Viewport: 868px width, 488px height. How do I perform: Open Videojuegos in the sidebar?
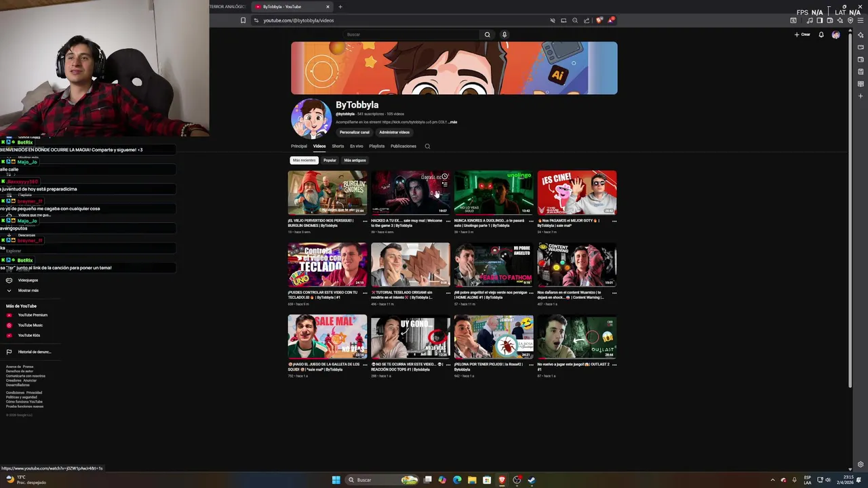click(x=28, y=280)
